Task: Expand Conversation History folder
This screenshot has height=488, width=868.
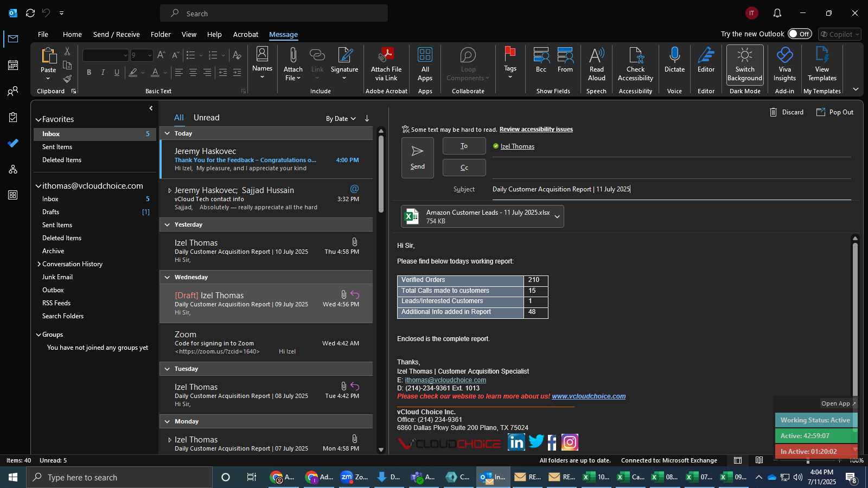Action: tap(39, 264)
